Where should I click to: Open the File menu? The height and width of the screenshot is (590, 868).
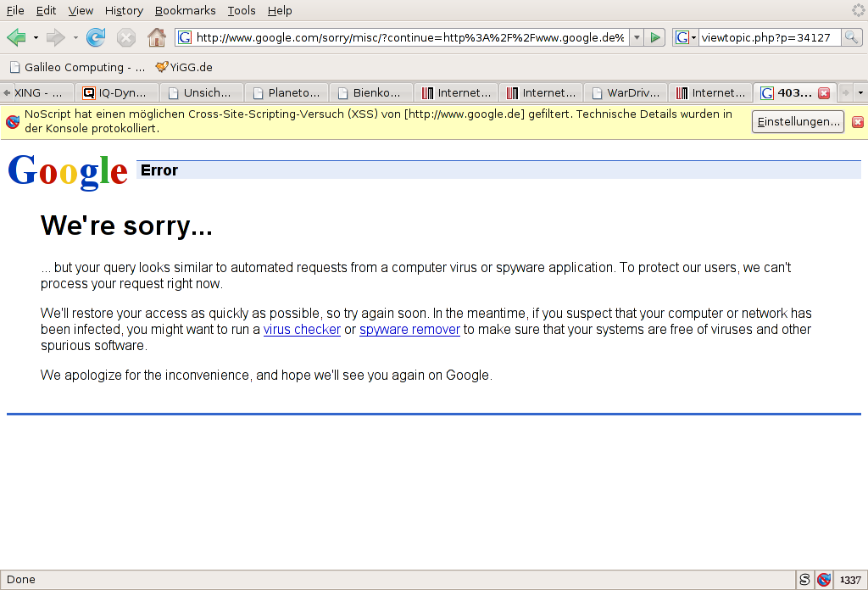15,10
